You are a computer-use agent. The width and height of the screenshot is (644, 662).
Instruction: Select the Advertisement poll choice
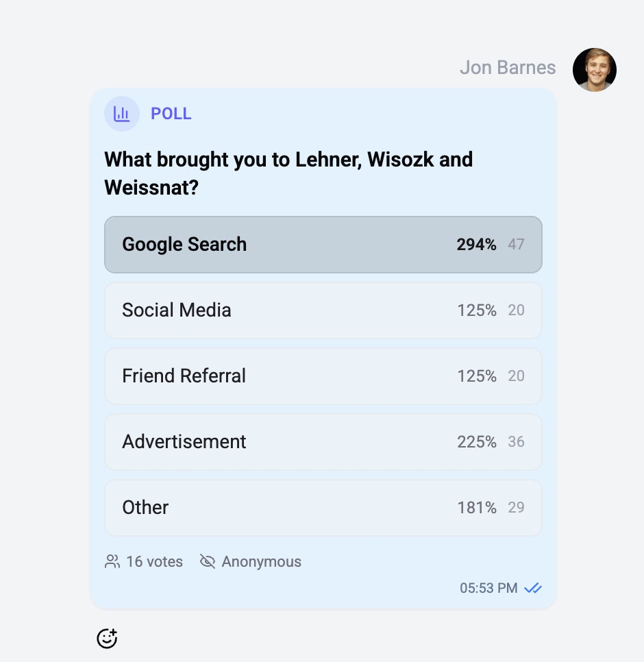[323, 442]
